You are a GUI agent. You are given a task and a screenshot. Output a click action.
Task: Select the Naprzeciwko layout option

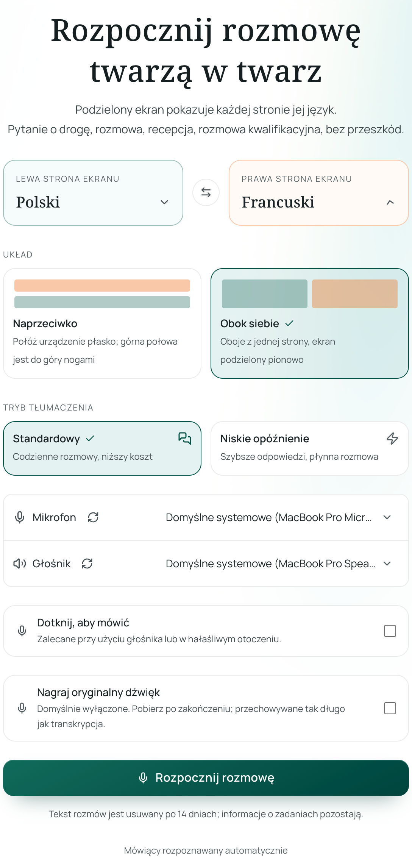coord(102,323)
